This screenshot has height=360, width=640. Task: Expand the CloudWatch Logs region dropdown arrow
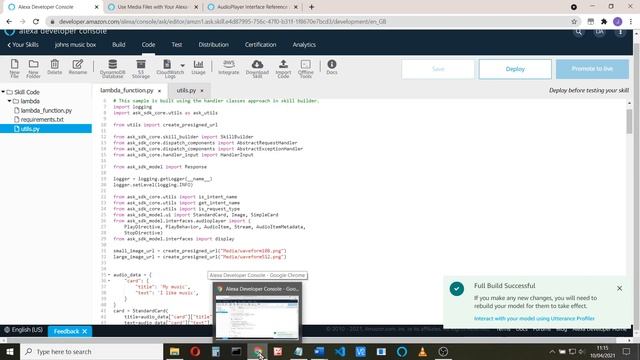coord(182,65)
